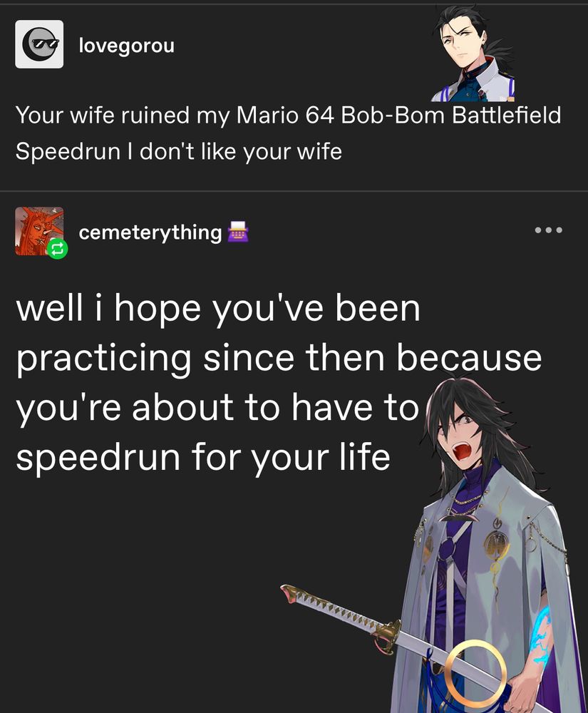Screen dimensions: 588x713
Task: Open the three-dot post options menu
Action: pyautogui.click(x=549, y=230)
